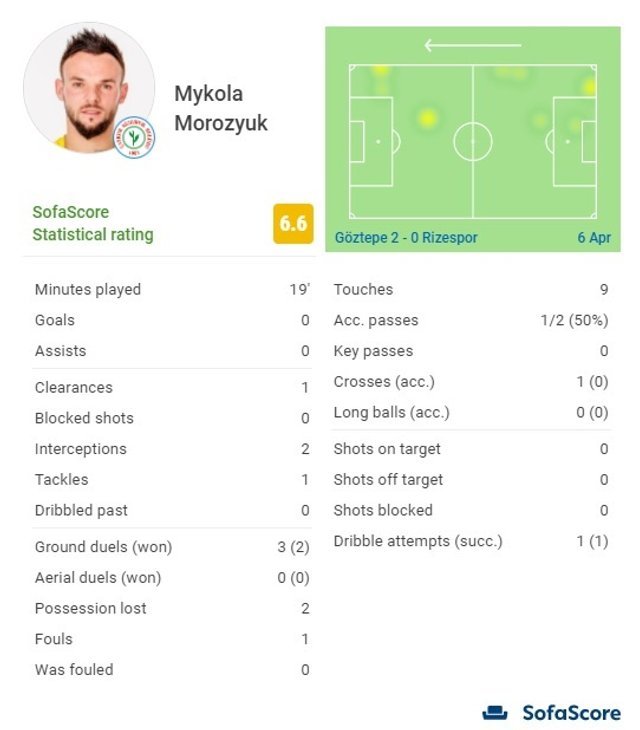Click the Crosses (acc.) stat row
The height and width of the screenshot is (730, 640).
470,382
